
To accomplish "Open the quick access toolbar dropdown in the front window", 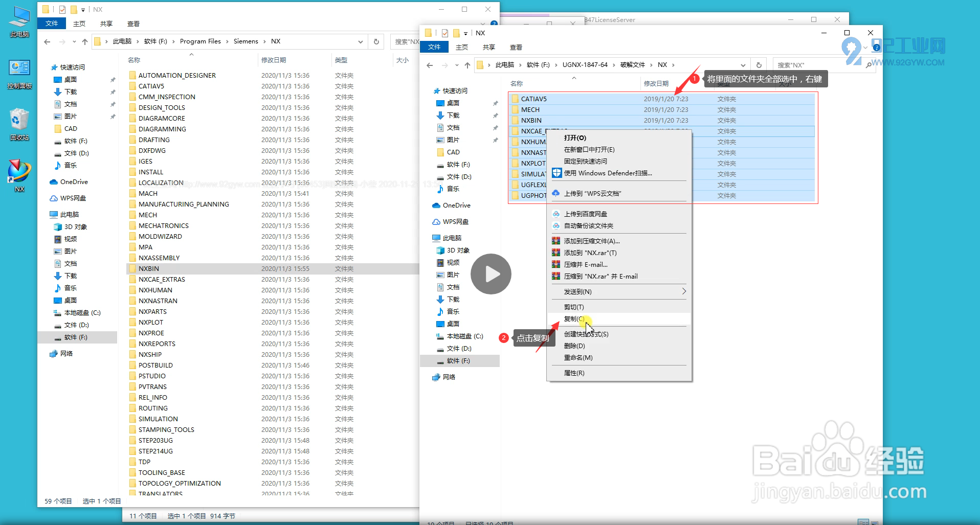I will [x=465, y=33].
